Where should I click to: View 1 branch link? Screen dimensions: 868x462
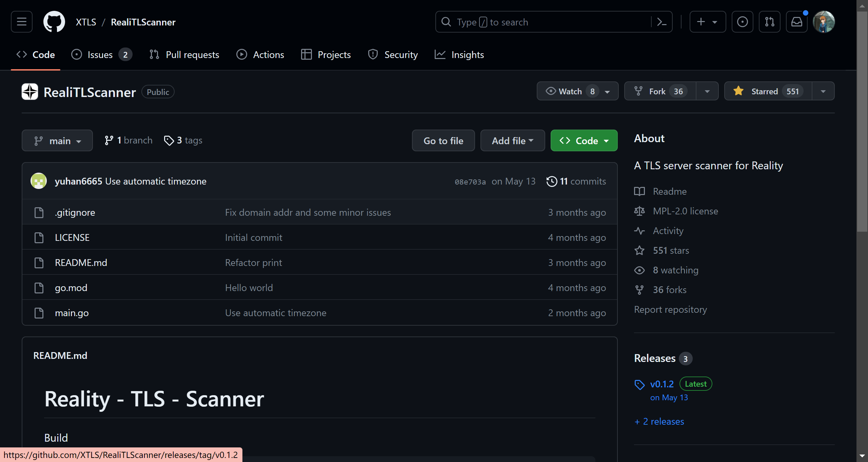(129, 140)
